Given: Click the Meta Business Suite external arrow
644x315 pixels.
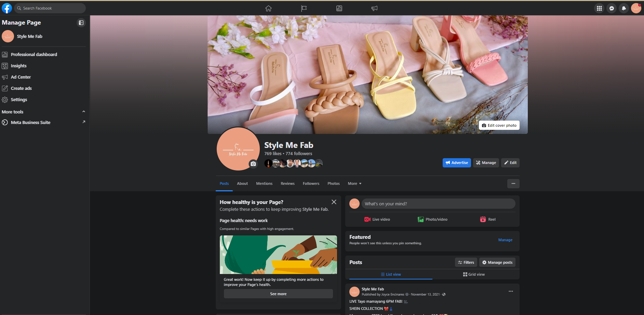Looking at the screenshot, I should pos(84,122).
